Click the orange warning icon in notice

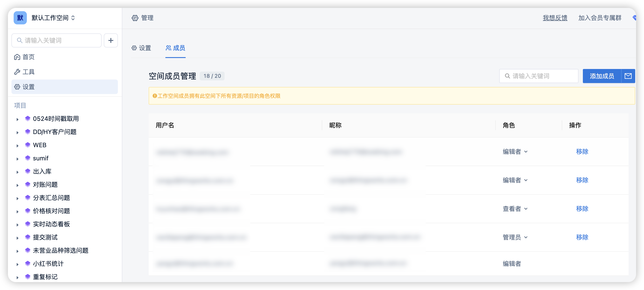pos(155,96)
